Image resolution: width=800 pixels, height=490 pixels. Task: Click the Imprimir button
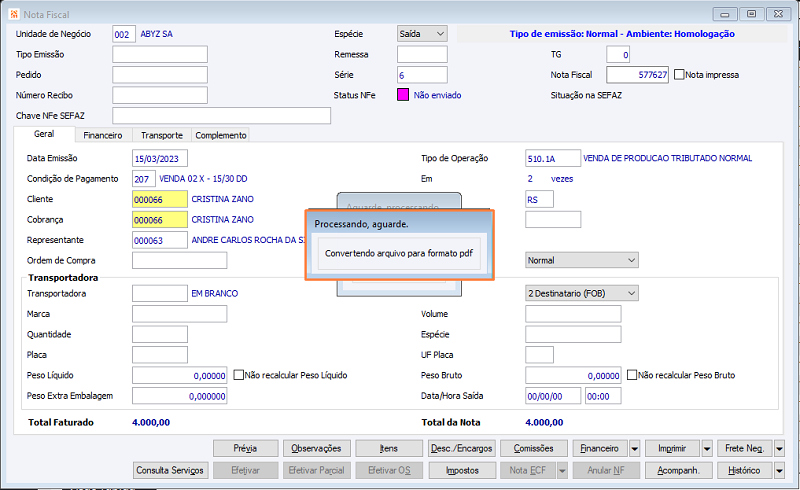672,449
